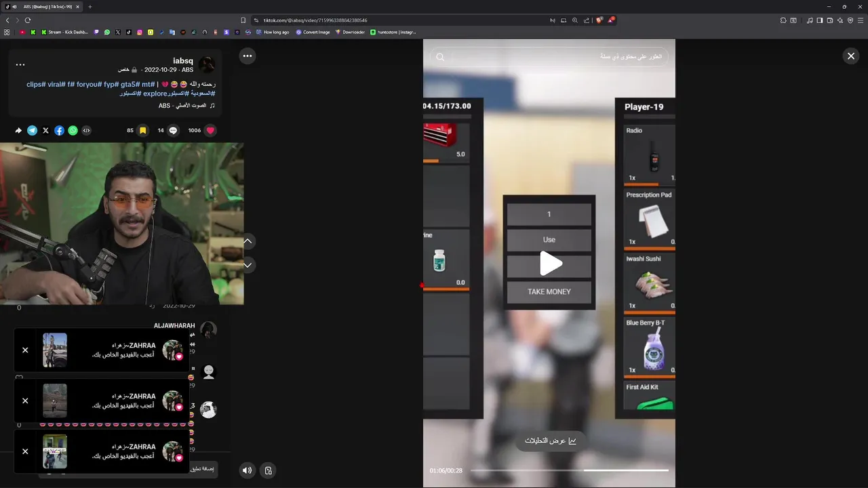Viewport: 868px width, 488px height.
Task: Toggle the browser sidebar panel
Action: [x=820, y=20]
